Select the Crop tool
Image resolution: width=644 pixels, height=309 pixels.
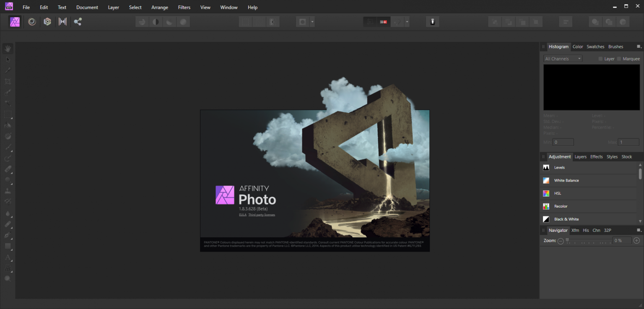point(8,81)
